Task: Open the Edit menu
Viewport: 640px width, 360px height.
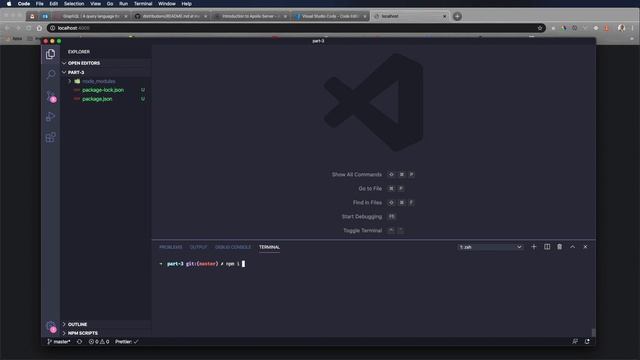Action: tap(53, 4)
